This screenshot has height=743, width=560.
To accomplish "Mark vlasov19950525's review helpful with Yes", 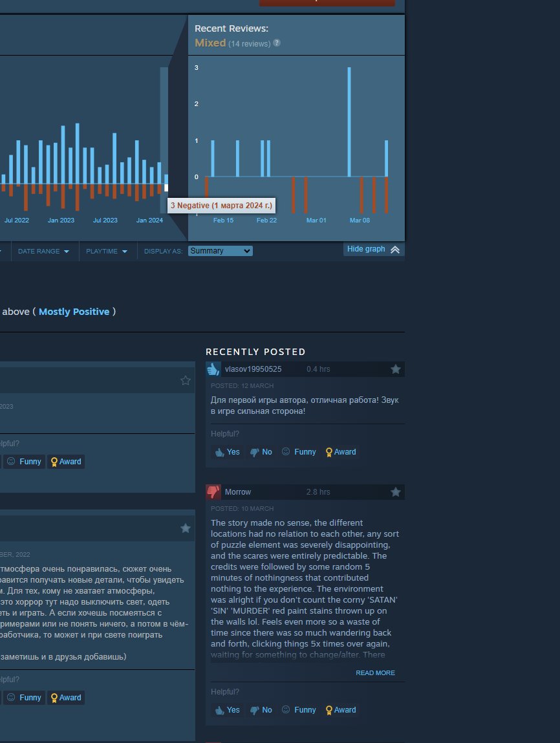I will (x=227, y=452).
